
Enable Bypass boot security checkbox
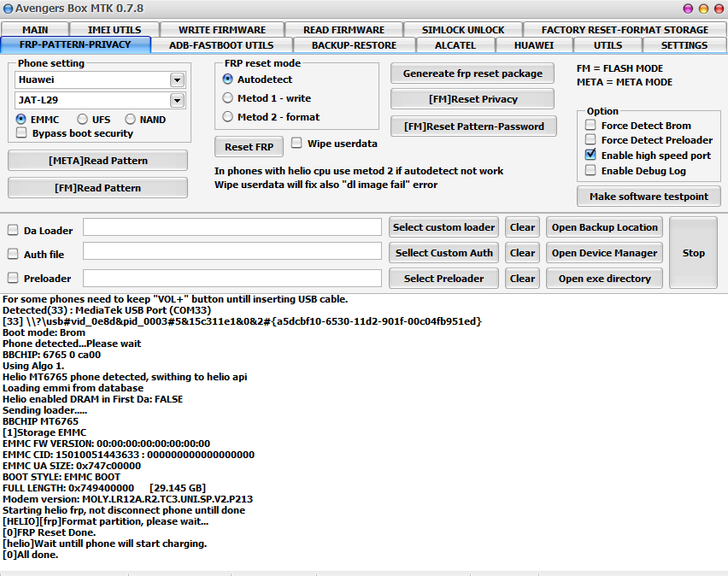pyautogui.click(x=21, y=132)
